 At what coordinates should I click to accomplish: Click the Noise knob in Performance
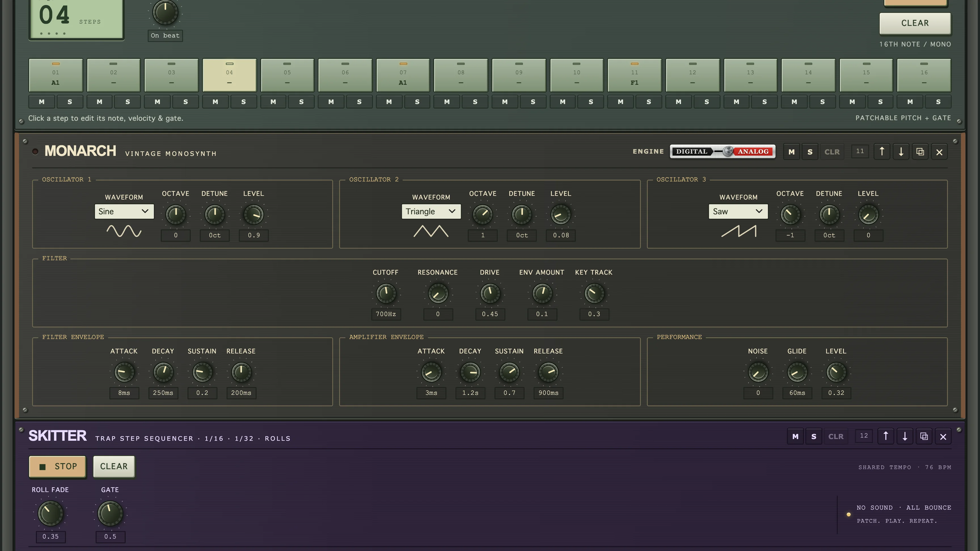click(758, 372)
